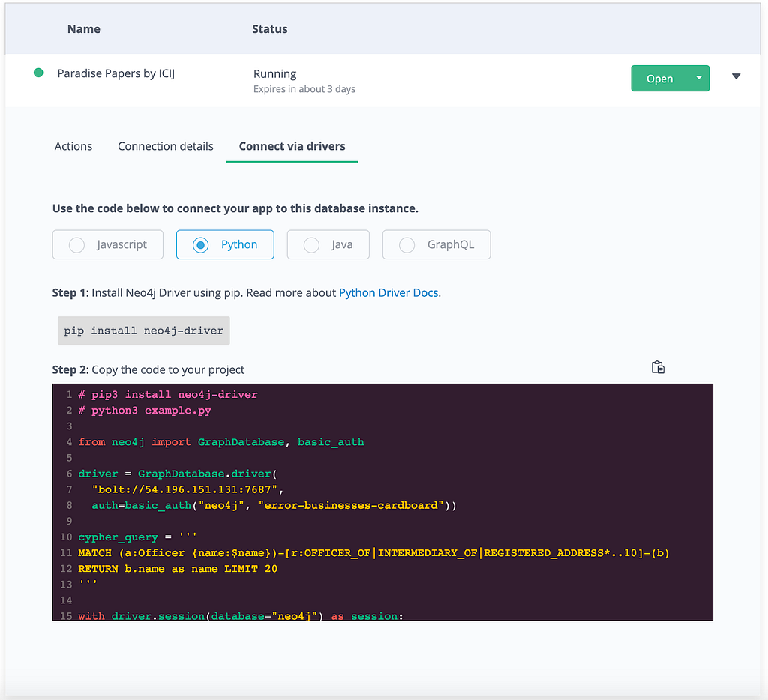Collapse the Paradise Papers row triangle
The height and width of the screenshot is (700, 768).
click(736, 76)
